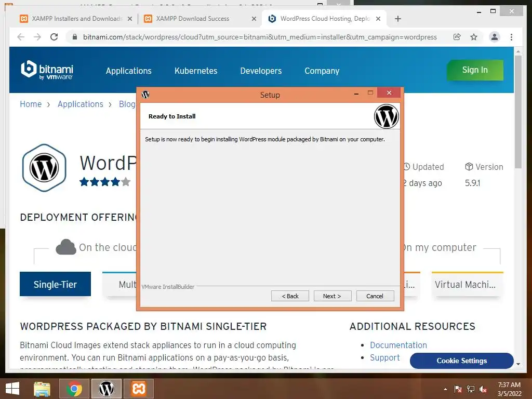Click XAMPP icon in taskbar
The width and height of the screenshot is (532, 399).
[138, 389]
